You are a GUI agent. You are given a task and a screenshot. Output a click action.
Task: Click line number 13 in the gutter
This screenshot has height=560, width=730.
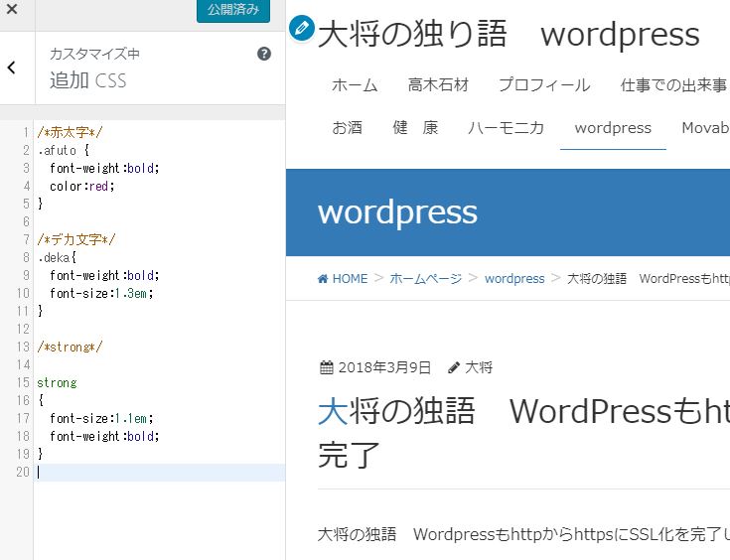(x=23, y=347)
